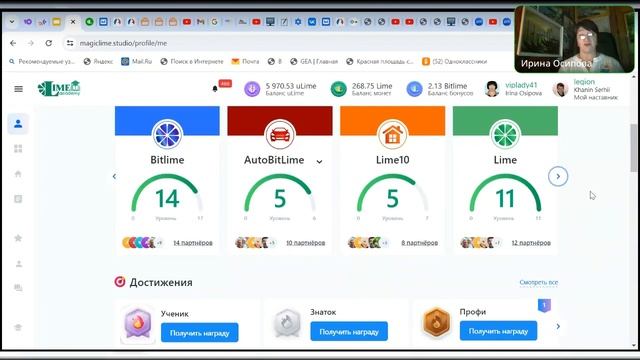The height and width of the screenshot is (360, 640).
Task: Click the 2.13 Bitlime bonus text
Action: pyautogui.click(x=447, y=86)
